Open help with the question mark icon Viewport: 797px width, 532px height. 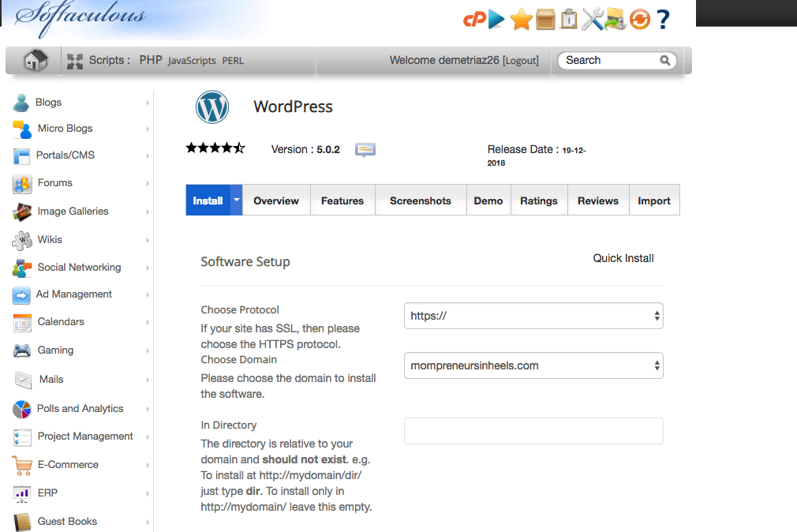[x=664, y=19]
